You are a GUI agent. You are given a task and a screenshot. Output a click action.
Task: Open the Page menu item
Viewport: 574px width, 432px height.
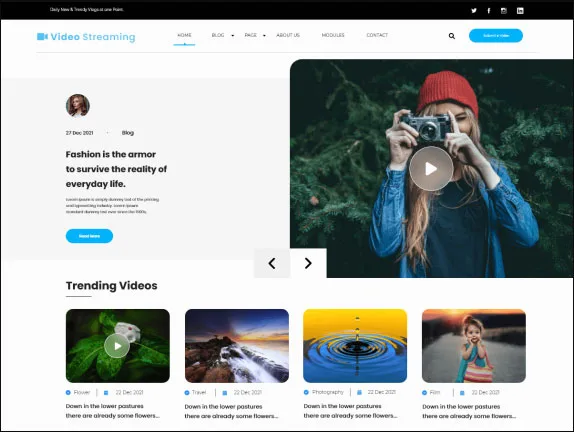(250, 35)
